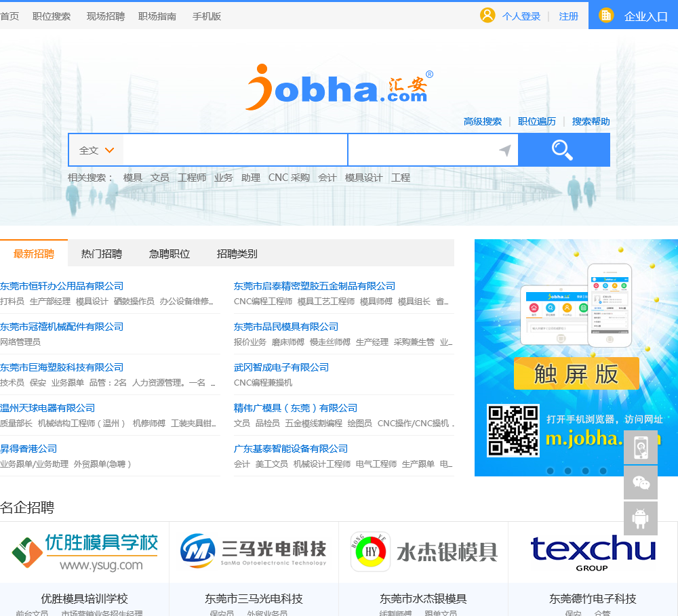Click the location input field
The width and height of the screenshot is (678, 616).
[x=424, y=150]
